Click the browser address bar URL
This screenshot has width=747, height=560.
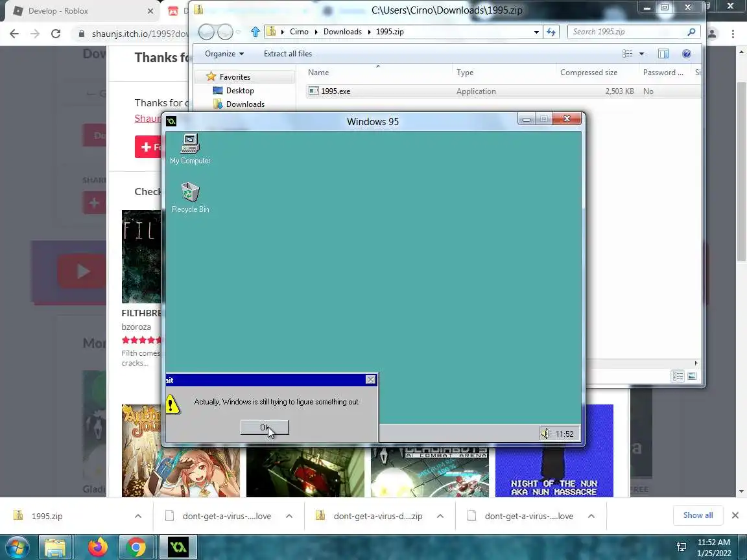point(139,34)
